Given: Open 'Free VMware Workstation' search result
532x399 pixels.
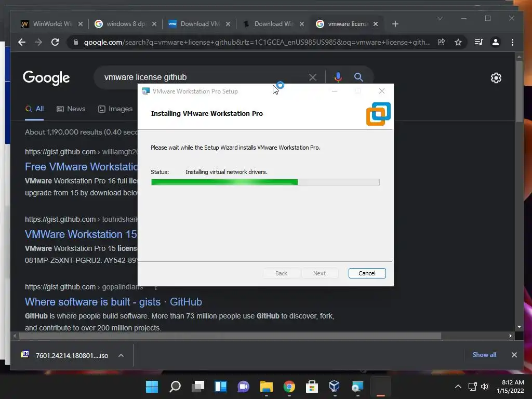Looking at the screenshot, I should pyautogui.click(x=81, y=167).
